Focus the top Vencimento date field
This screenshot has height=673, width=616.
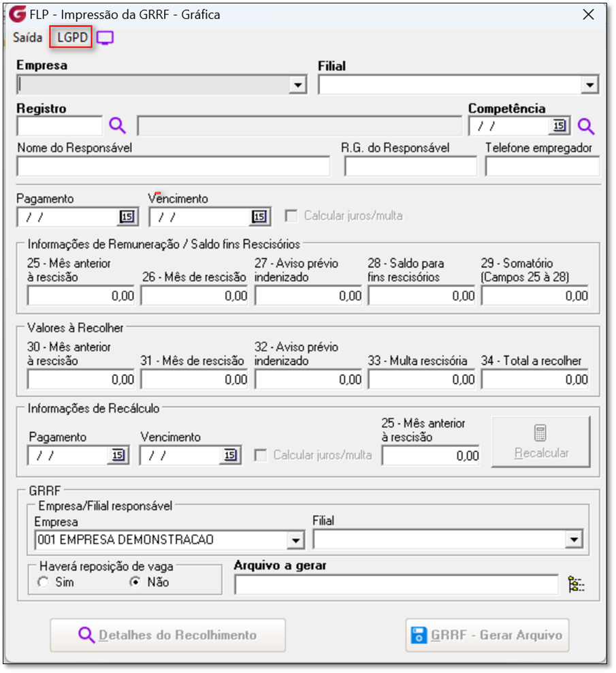pyautogui.click(x=200, y=217)
